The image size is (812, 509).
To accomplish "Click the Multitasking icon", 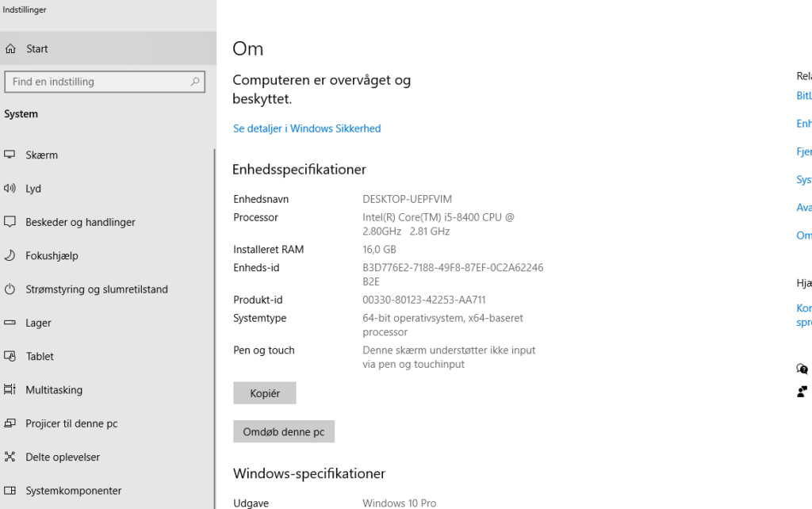I will click(10, 390).
